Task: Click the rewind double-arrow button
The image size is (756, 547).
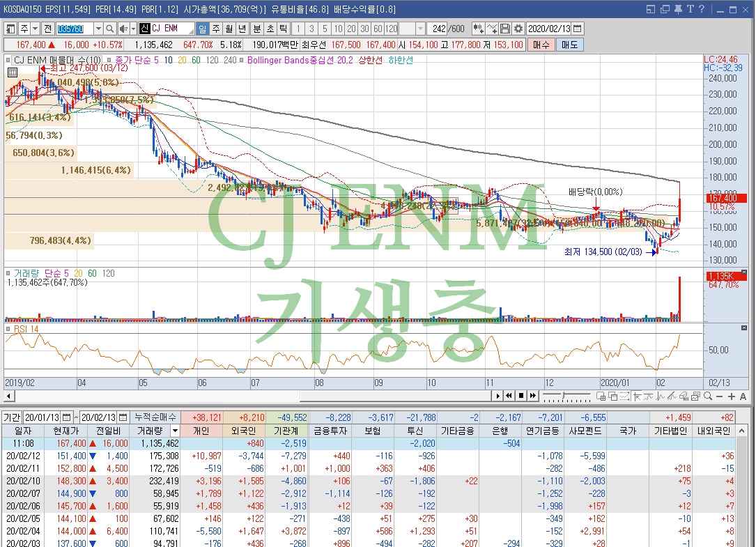Action: pyautogui.click(x=509, y=396)
